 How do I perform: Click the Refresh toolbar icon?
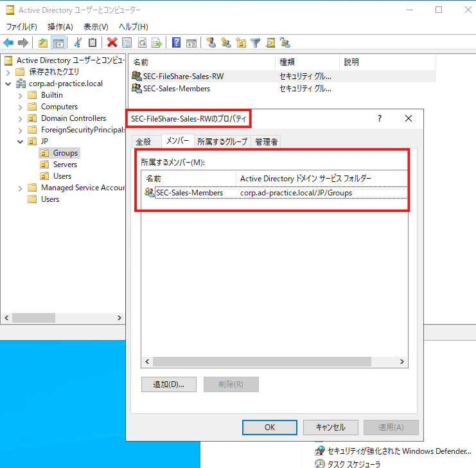(142, 43)
